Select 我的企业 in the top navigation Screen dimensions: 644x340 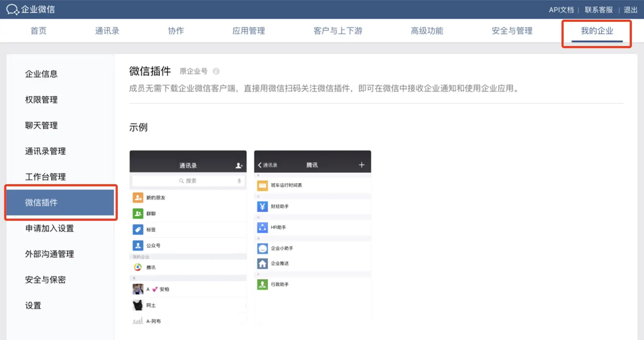tap(597, 31)
